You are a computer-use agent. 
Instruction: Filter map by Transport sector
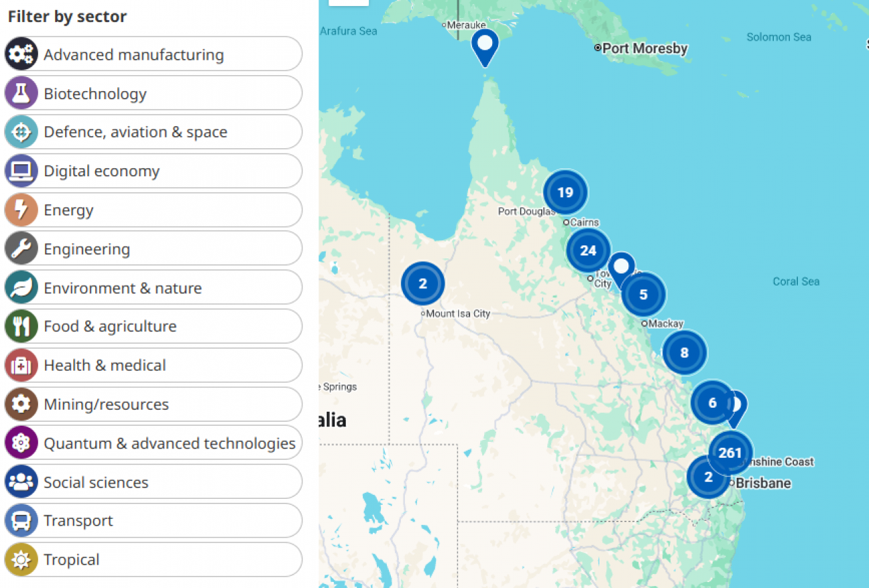[x=154, y=521]
